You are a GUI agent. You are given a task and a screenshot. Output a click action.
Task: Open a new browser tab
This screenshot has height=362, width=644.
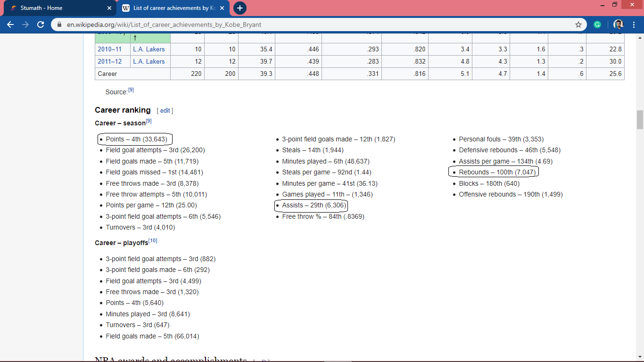point(239,8)
